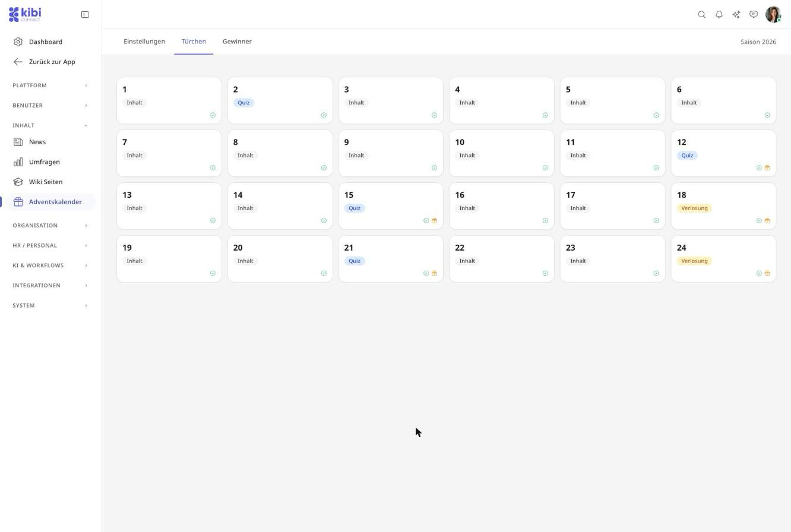This screenshot has height=532, width=791.
Task: Switch to the Einstellungen tab
Action: (144, 42)
